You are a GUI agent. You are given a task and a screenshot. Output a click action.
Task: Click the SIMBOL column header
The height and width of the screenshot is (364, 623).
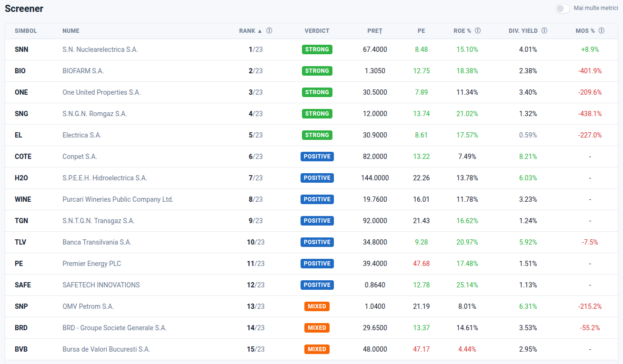(26, 31)
